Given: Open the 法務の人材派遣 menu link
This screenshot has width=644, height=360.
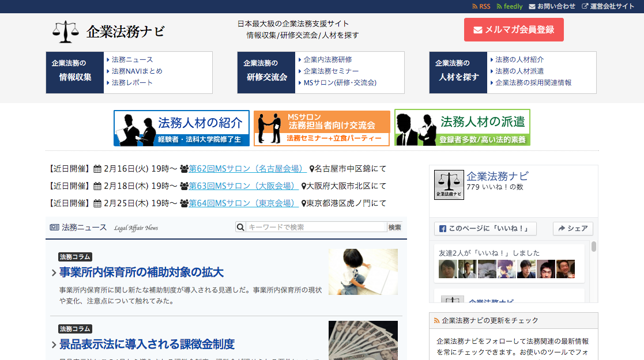Looking at the screenshot, I should click(x=519, y=71).
